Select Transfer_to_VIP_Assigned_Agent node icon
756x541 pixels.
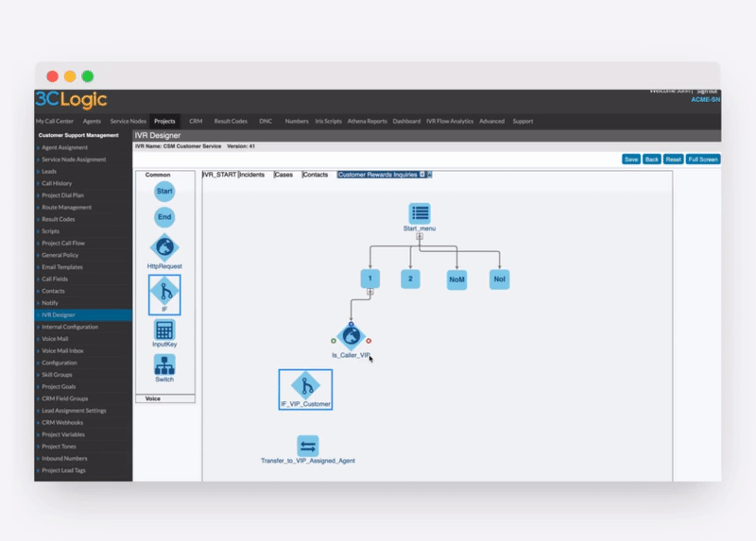(x=308, y=447)
